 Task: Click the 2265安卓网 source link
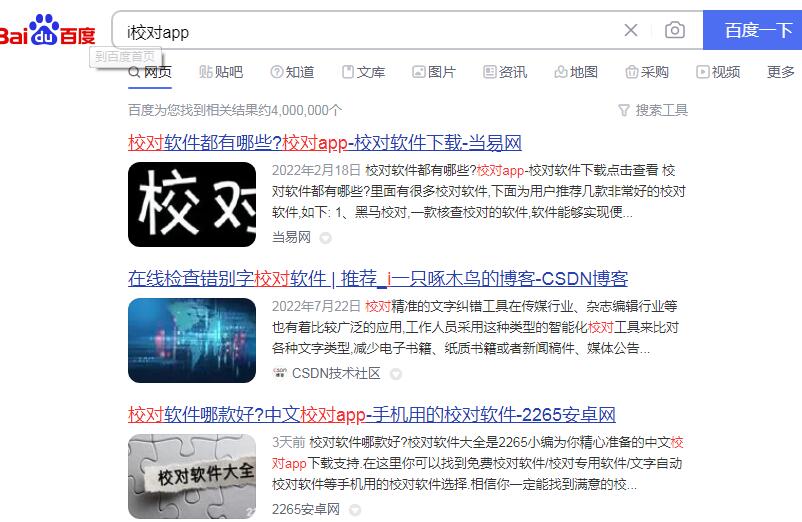click(x=306, y=509)
